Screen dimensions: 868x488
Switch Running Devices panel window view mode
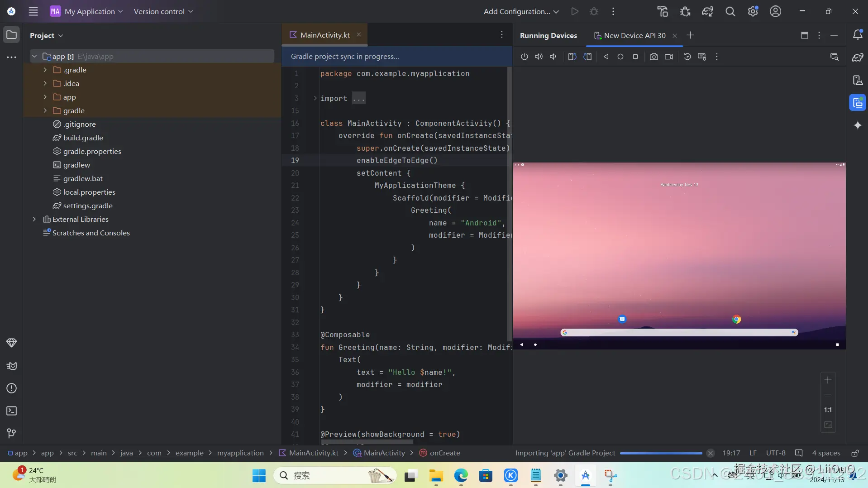tap(805, 35)
